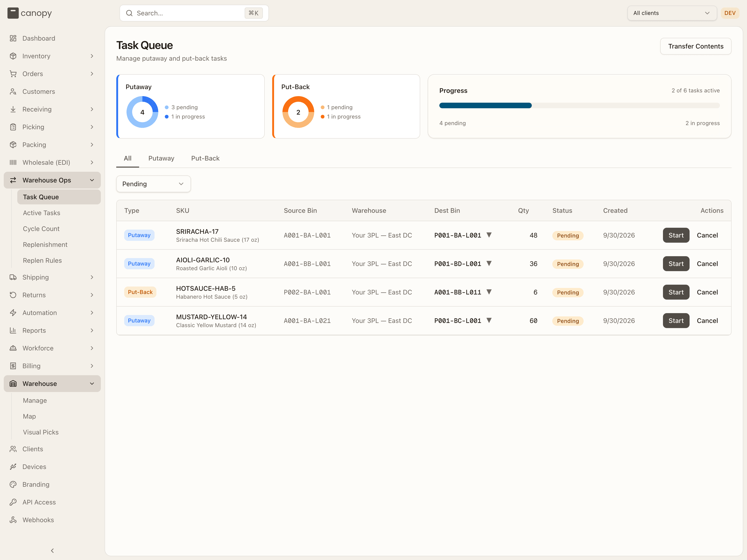Click the Picking clipboard icon

coord(13,127)
